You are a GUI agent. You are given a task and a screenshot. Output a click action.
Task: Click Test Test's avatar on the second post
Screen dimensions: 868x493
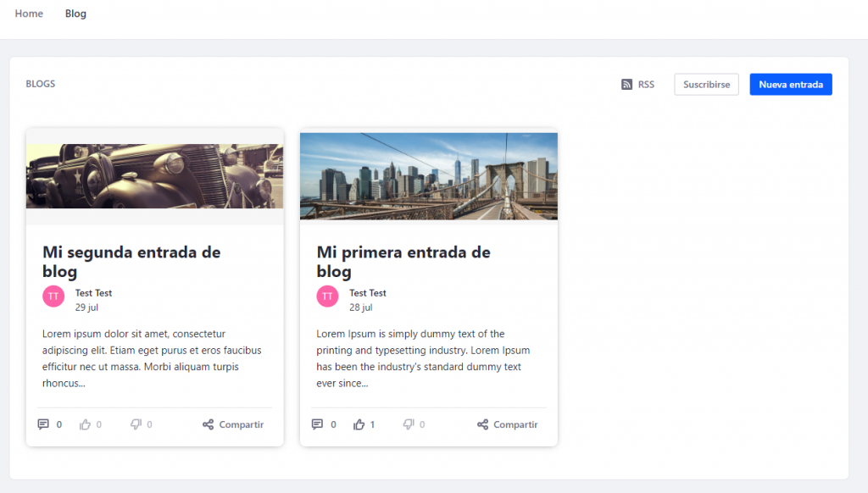click(x=327, y=296)
